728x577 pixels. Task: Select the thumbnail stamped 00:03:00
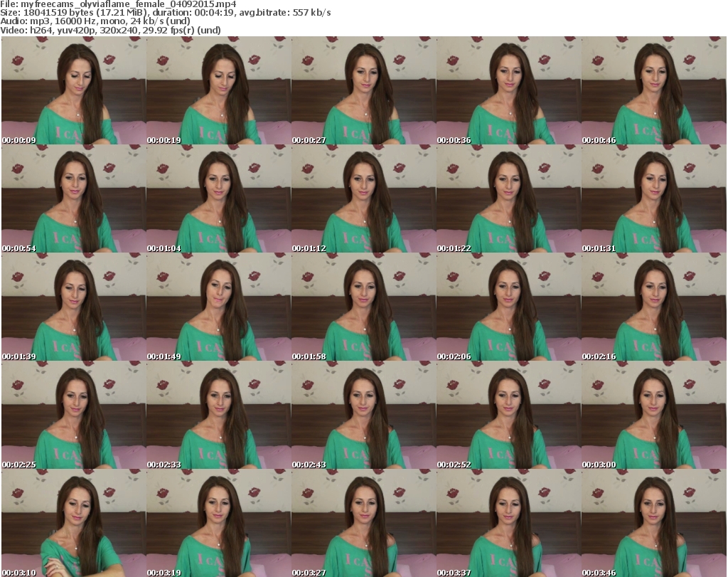(x=654, y=415)
